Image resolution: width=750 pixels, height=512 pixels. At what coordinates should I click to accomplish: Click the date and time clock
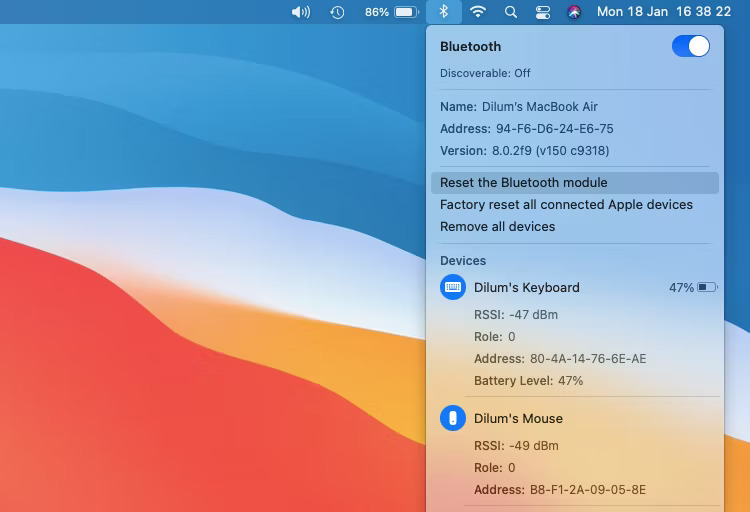pos(666,12)
